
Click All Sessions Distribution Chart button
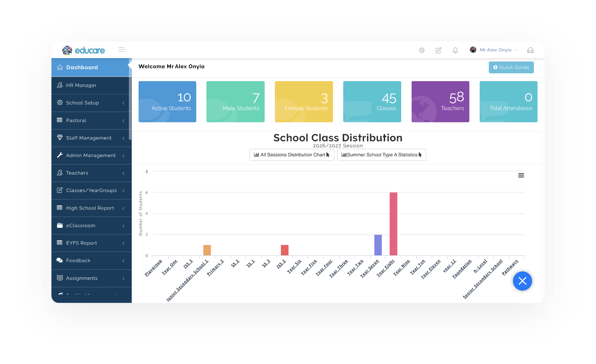tap(292, 155)
